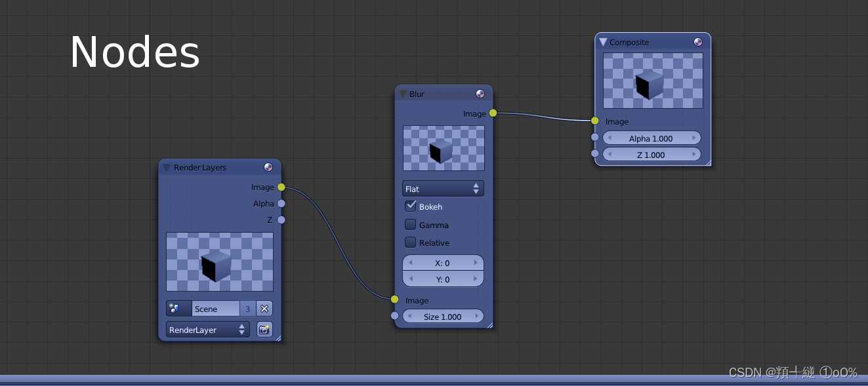Decrease Blur Size left arrow
Image resolution: width=868 pixels, height=386 pixels.
(x=410, y=317)
